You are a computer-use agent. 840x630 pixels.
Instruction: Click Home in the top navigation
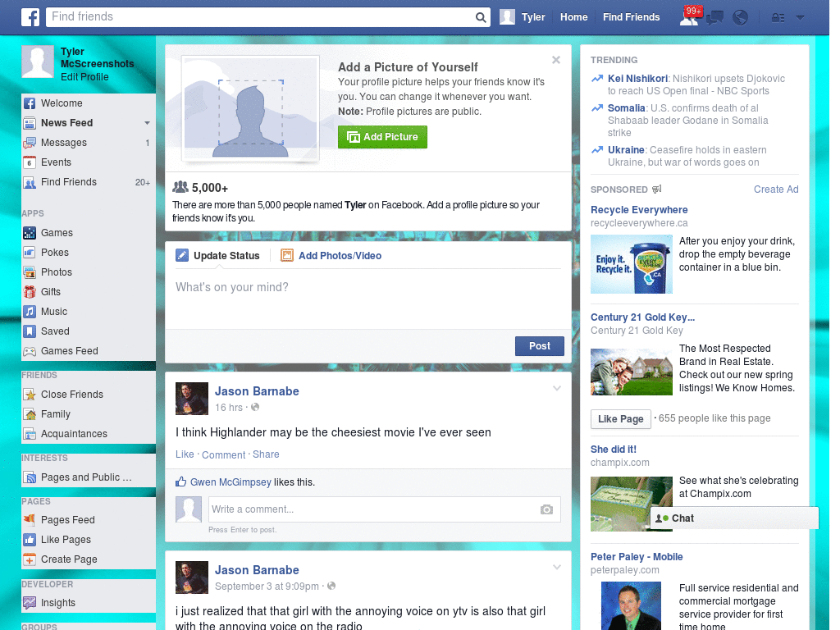point(573,16)
